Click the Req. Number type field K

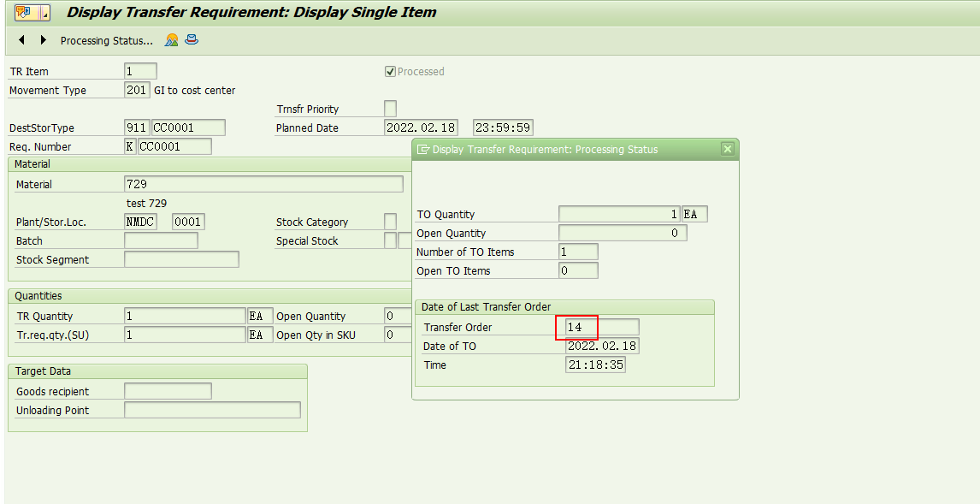[x=130, y=146]
